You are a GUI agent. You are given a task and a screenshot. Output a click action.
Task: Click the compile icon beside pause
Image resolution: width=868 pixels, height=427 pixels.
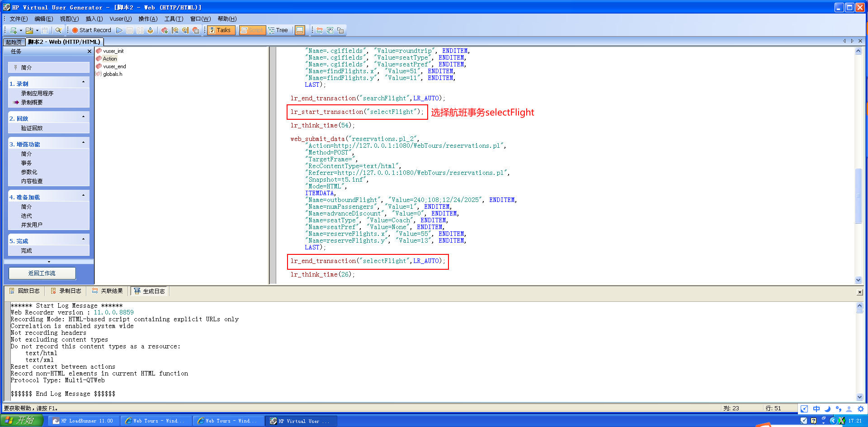point(150,30)
